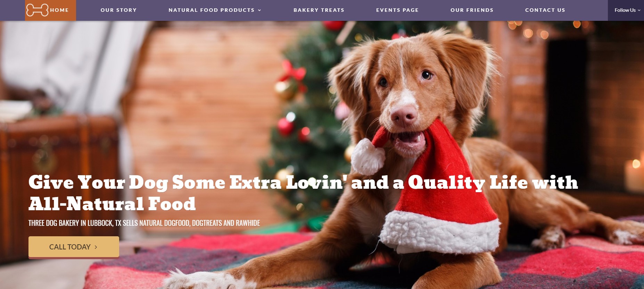Click the Three Dog Bakery in Lubbock subheading
The image size is (644, 289).
[144, 223]
